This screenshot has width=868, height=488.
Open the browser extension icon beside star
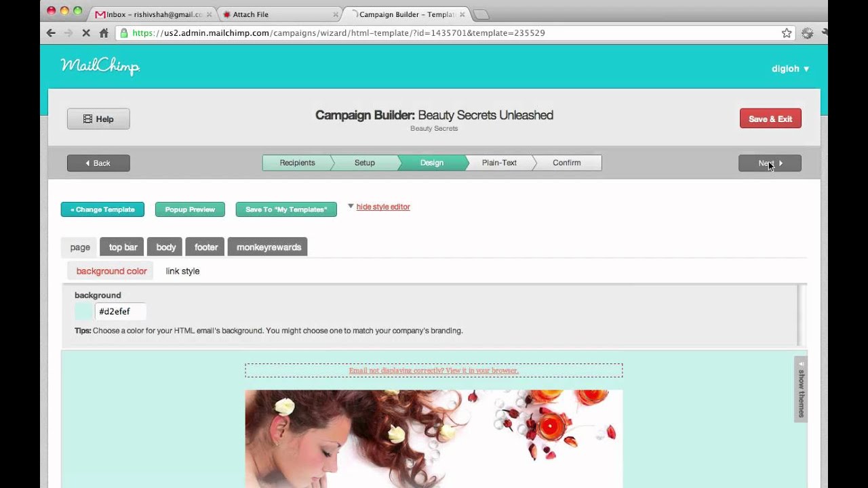click(x=807, y=33)
